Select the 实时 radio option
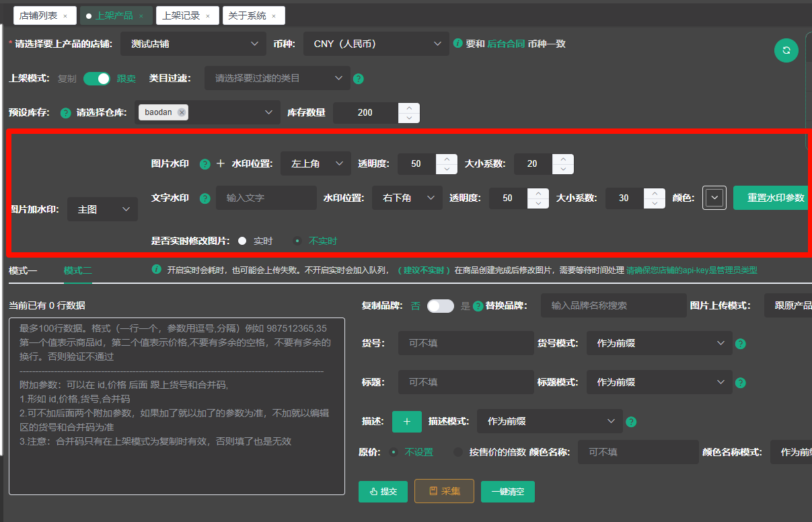 click(242, 241)
